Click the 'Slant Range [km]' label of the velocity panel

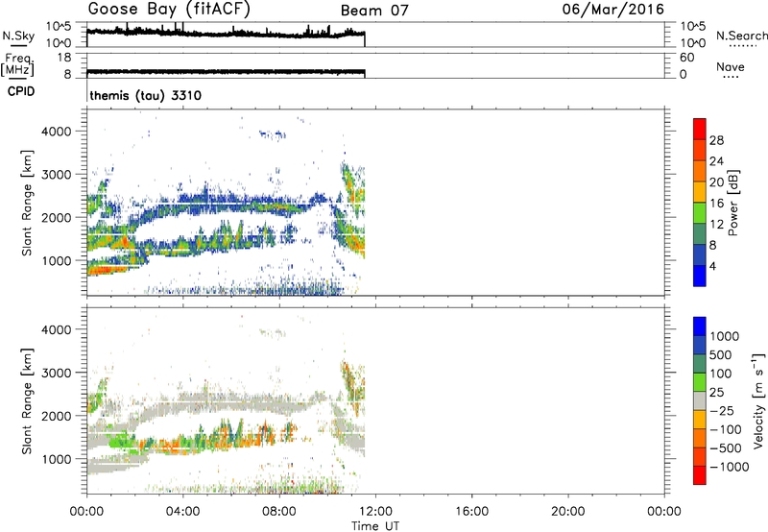point(27,401)
